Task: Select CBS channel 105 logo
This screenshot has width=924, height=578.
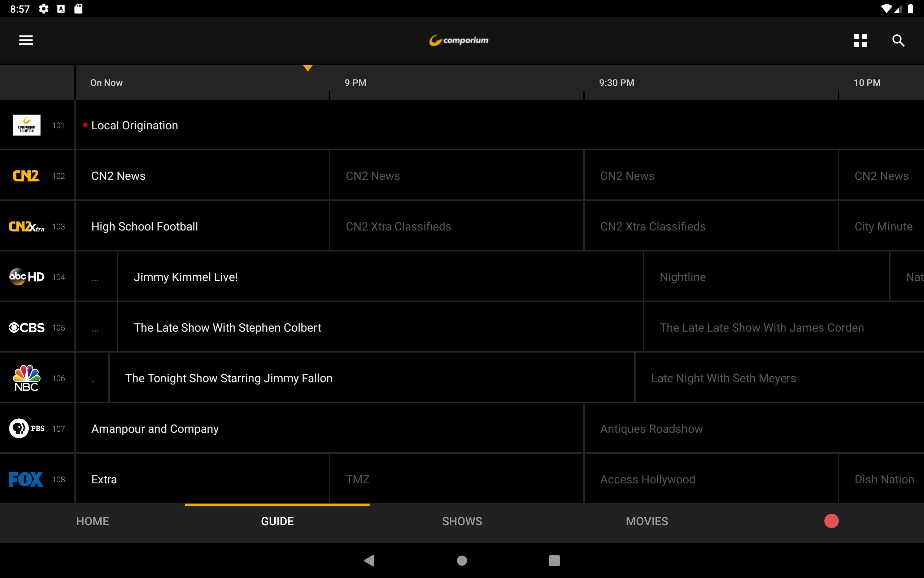Action: pyautogui.click(x=27, y=328)
